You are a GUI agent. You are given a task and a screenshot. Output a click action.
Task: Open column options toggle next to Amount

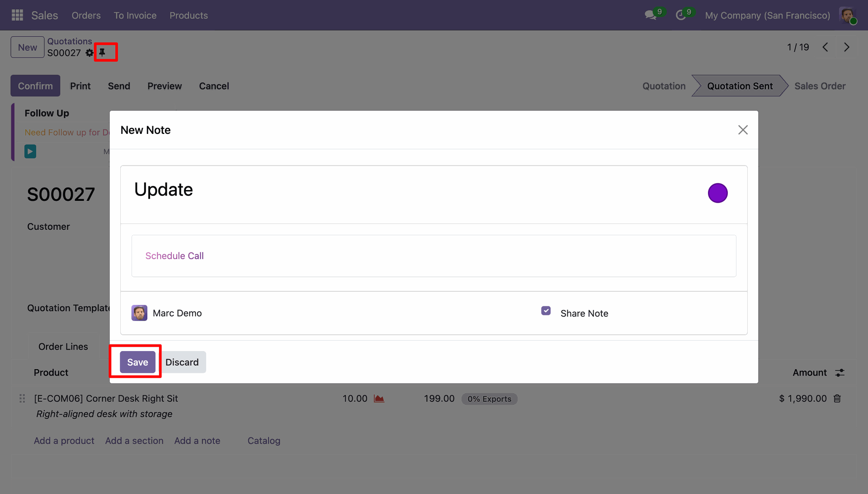[840, 373]
